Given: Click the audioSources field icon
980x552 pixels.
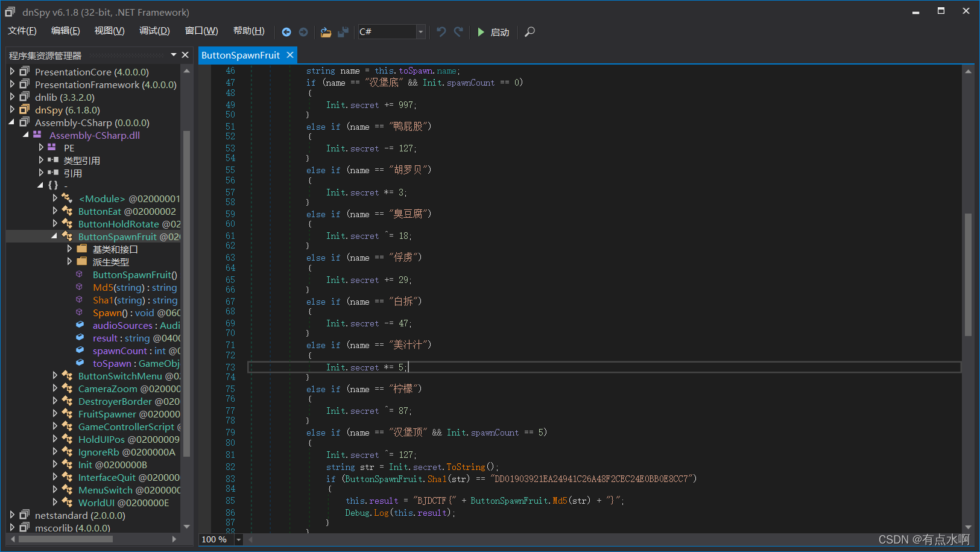Looking at the screenshot, I should (x=80, y=325).
